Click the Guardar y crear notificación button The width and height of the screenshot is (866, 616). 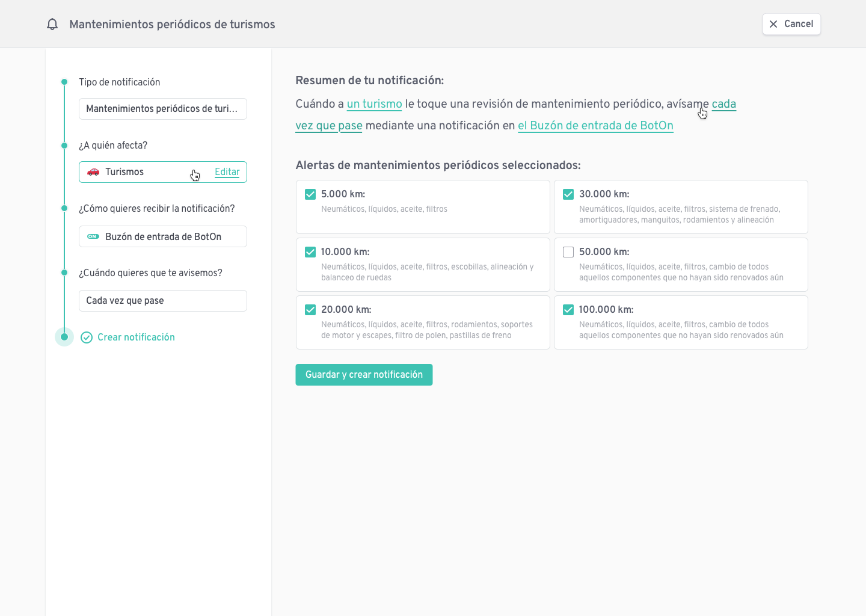tap(364, 374)
